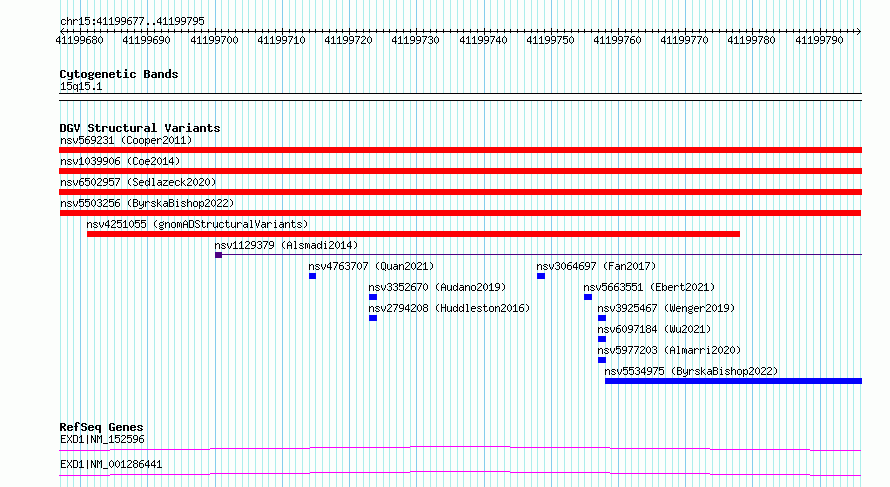Click the DGV Structural Variants track heading
The height and width of the screenshot is (487, 890).
(140, 128)
